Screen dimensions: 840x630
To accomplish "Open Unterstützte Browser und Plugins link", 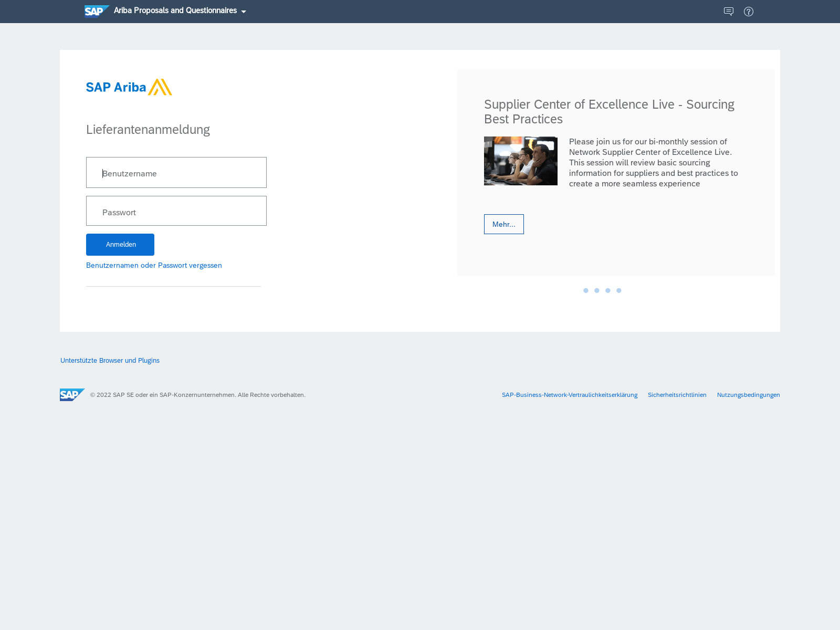I will (110, 361).
